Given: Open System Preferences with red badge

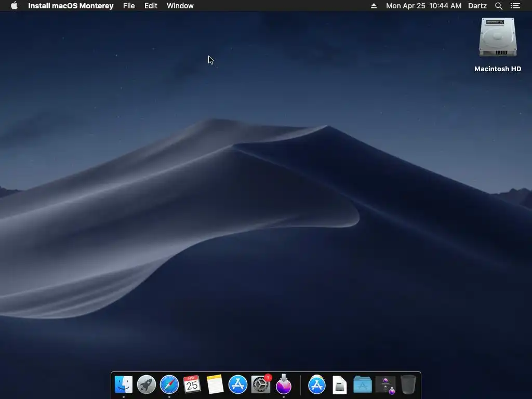Looking at the screenshot, I should [261, 384].
